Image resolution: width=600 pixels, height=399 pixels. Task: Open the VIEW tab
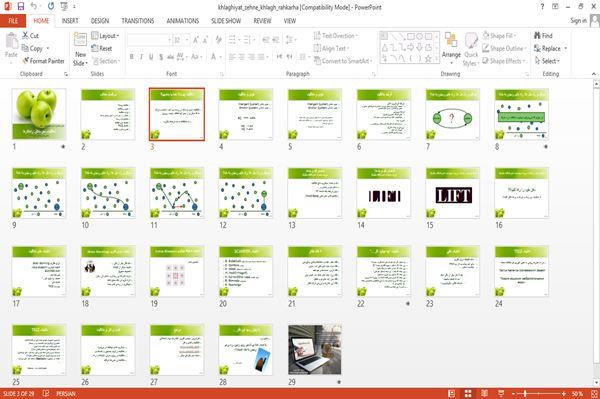[x=290, y=21]
